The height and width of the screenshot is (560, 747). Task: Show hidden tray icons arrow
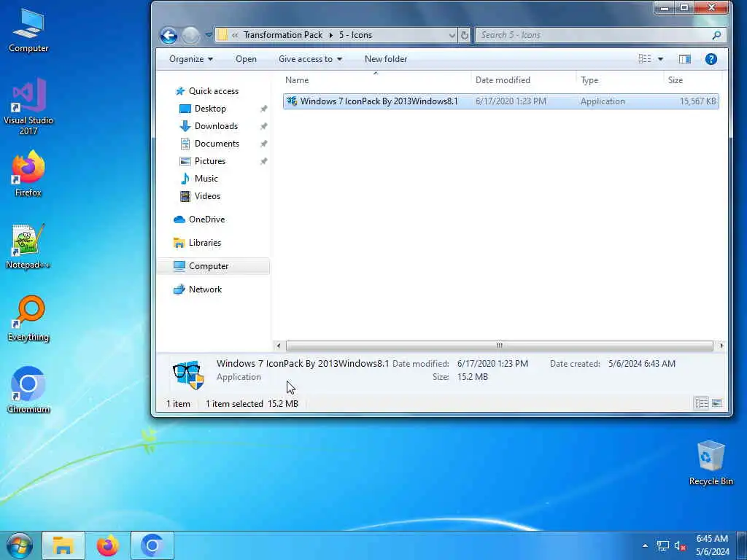pyautogui.click(x=645, y=545)
